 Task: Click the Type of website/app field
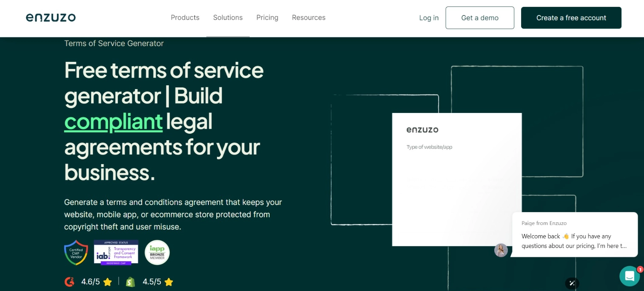pos(429,147)
